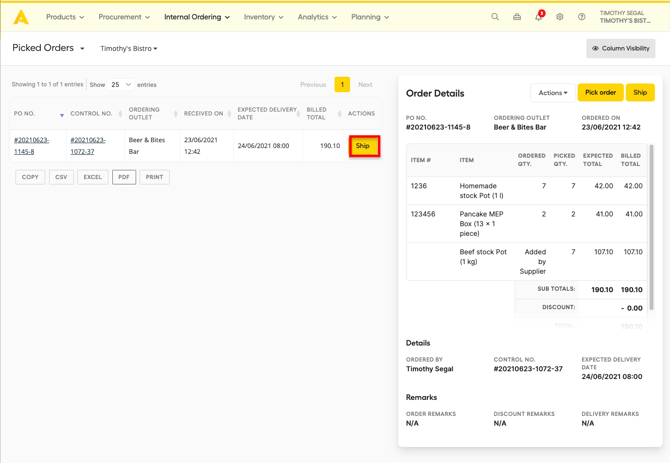Sort by Billed Total column
Image resolution: width=670 pixels, height=463 pixels.
pyautogui.click(x=339, y=114)
